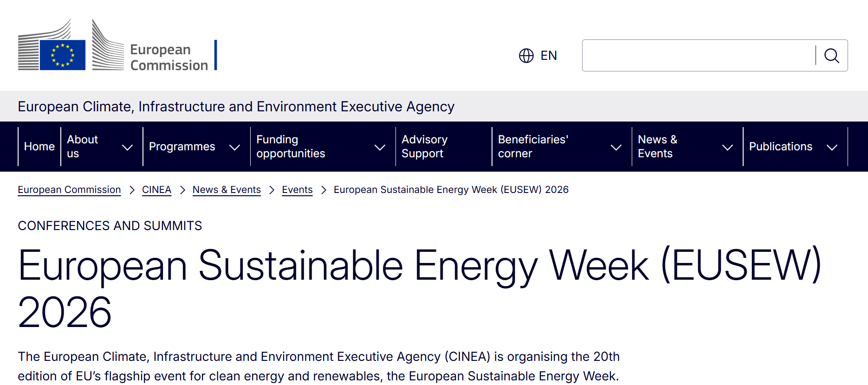The height and width of the screenshot is (385, 868).
Task: Click the search magnifying glass icon
Action: click(x=832, y=56)
